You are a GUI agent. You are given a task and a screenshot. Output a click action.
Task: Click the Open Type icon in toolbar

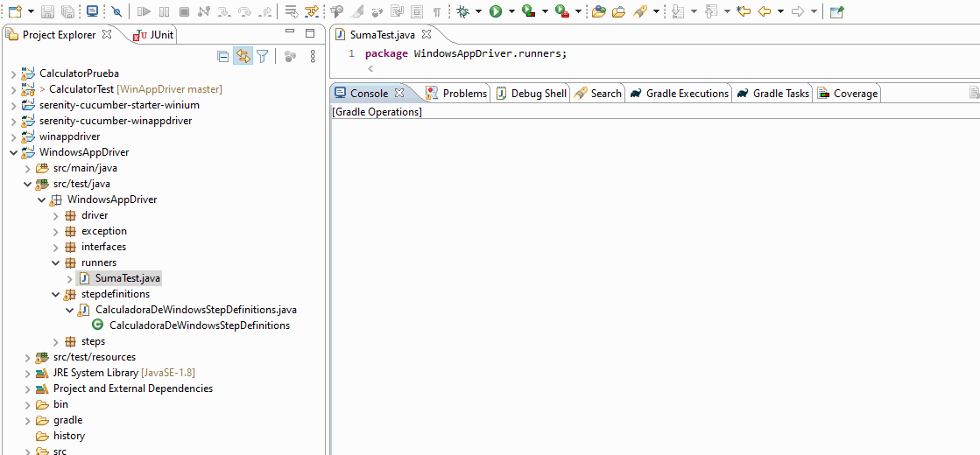tap(618, 11)
